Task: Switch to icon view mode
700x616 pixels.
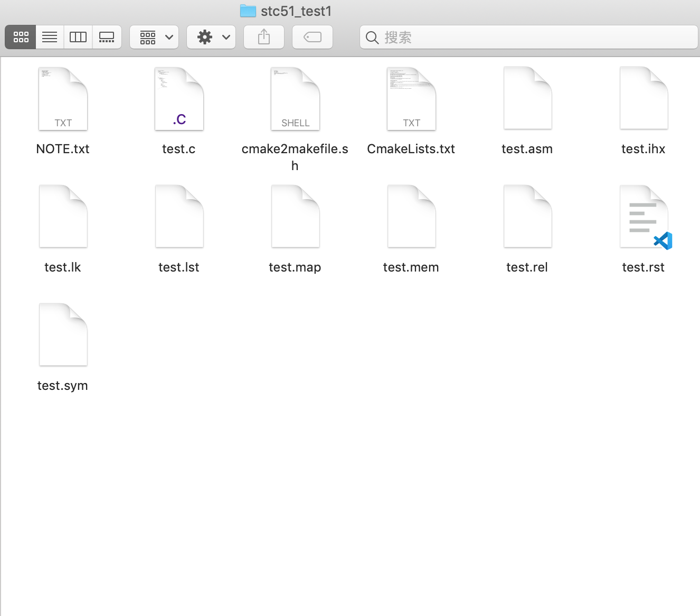Action: (x=21, y=37)
